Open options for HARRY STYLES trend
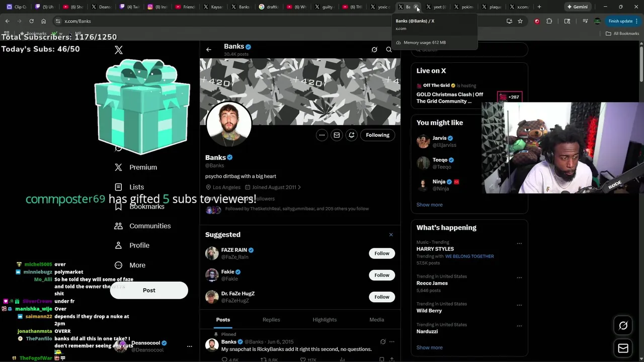The image size is (644, 362). (519, 243)
